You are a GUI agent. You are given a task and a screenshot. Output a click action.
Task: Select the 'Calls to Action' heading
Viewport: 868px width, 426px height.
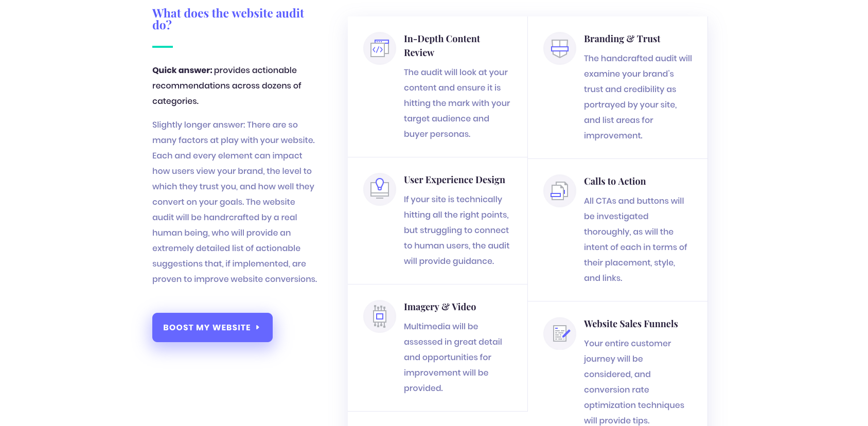pyautogui.click(x=615, y=181)
